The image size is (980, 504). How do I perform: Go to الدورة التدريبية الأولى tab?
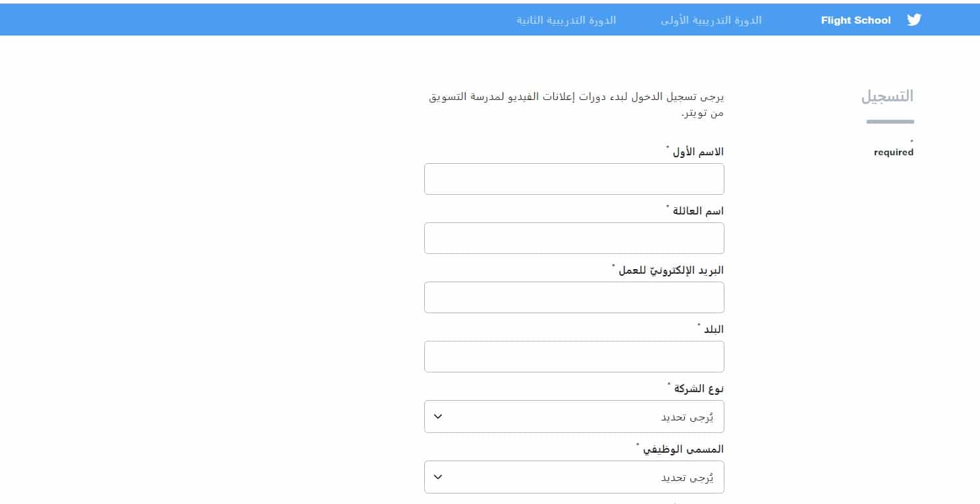[x=711, y=20]
